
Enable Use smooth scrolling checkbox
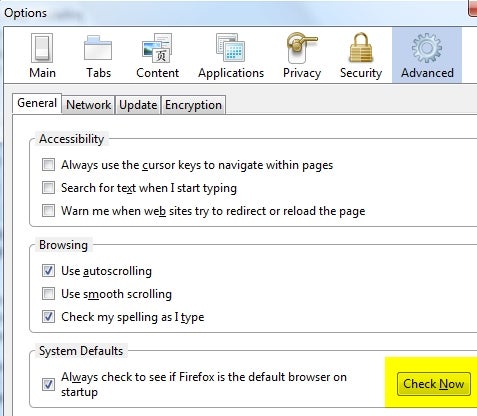coord(48,294)
